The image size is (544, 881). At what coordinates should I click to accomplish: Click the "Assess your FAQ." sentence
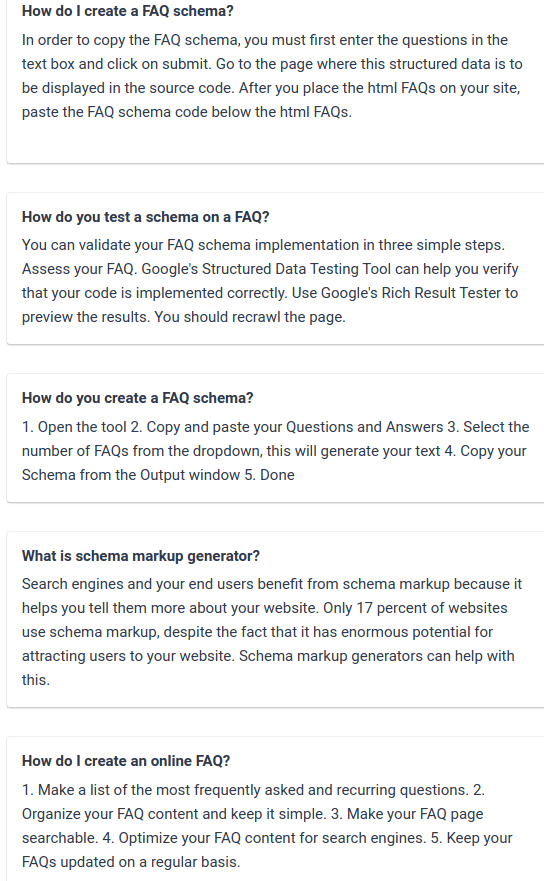point(79,269)
